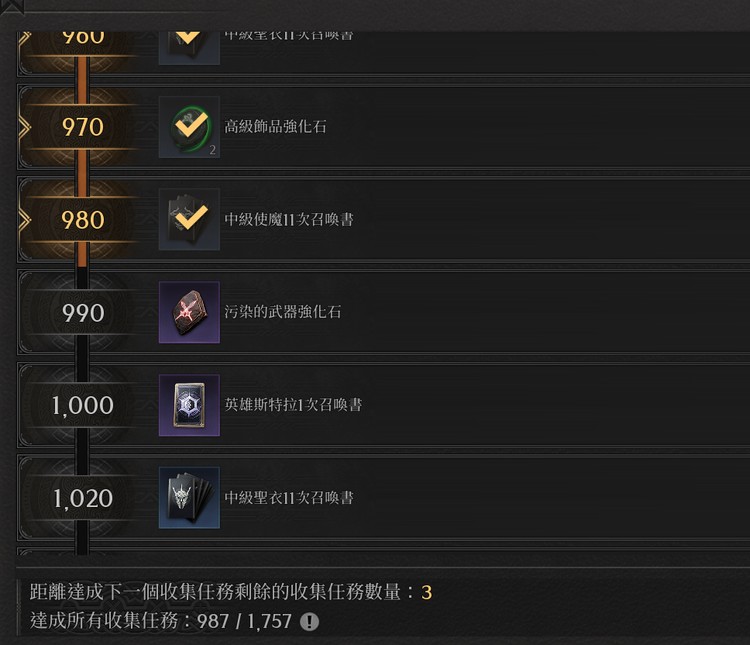Viewport: 750px width, 645px height.
Task: Select the 990 milestone marker
Action: 82,312
